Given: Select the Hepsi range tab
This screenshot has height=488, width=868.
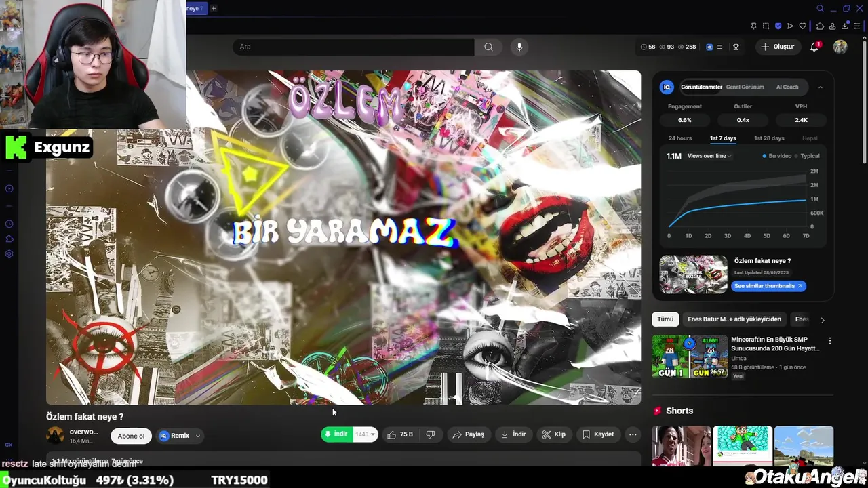Looking at the screenshot, I should click(810, 138).
